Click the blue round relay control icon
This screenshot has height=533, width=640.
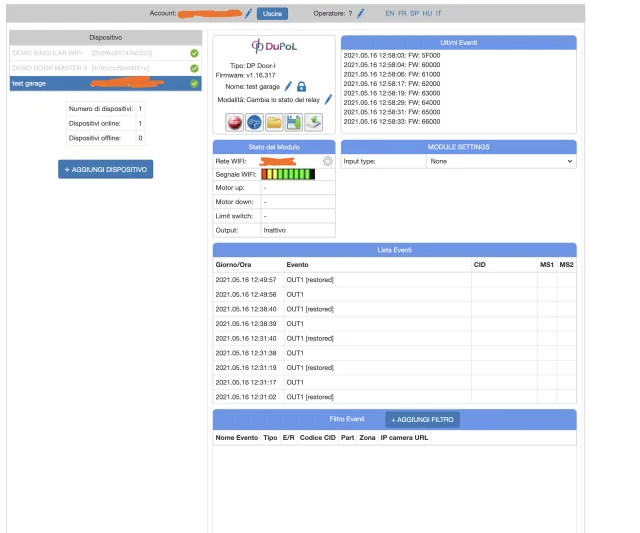coord(254,122)
